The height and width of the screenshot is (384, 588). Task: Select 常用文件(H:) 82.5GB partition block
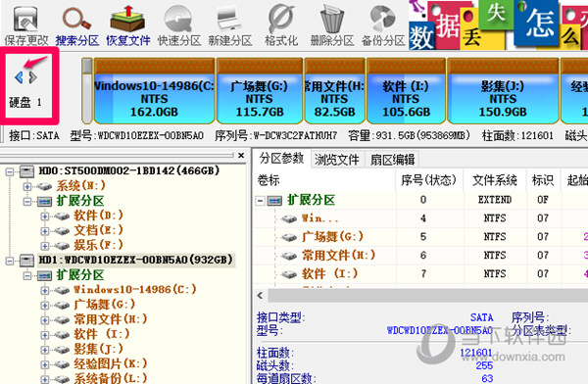coord(334,91)
